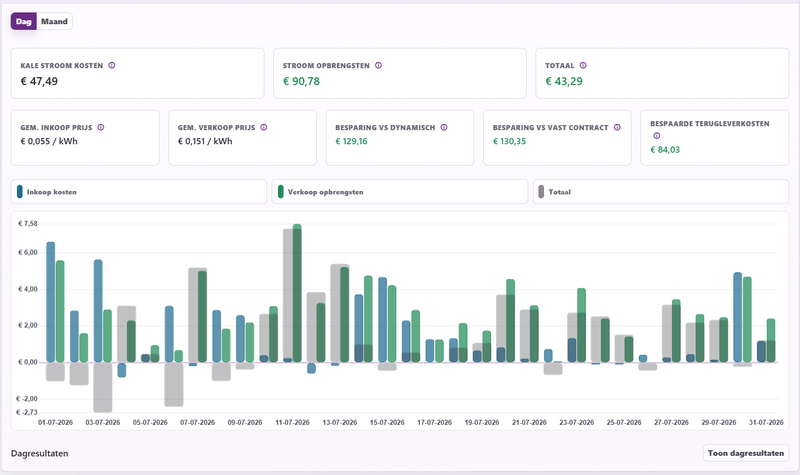Click the € 43,29 totaal value
The width and height of the screenshot is (800, 475).
[x=564, y=81]
